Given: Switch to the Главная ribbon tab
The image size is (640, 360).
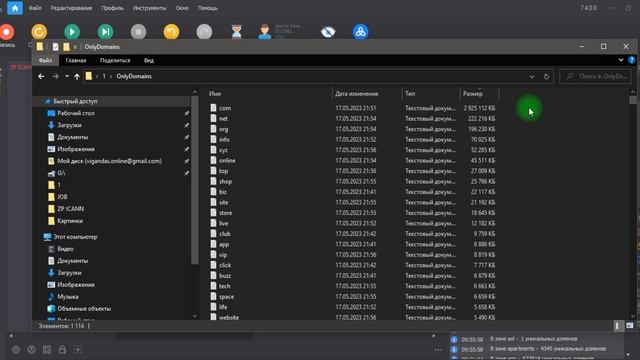Looking at the screenshot, I should (x=76, y=60).
